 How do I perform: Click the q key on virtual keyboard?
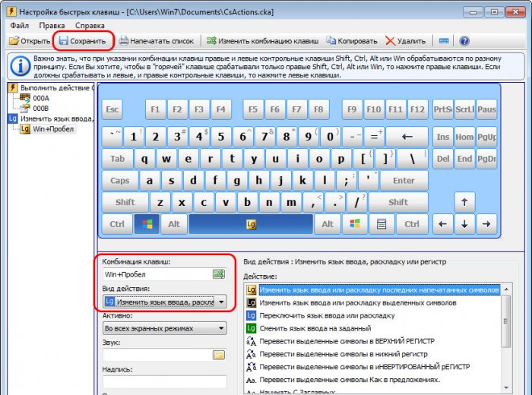[144, 159]
